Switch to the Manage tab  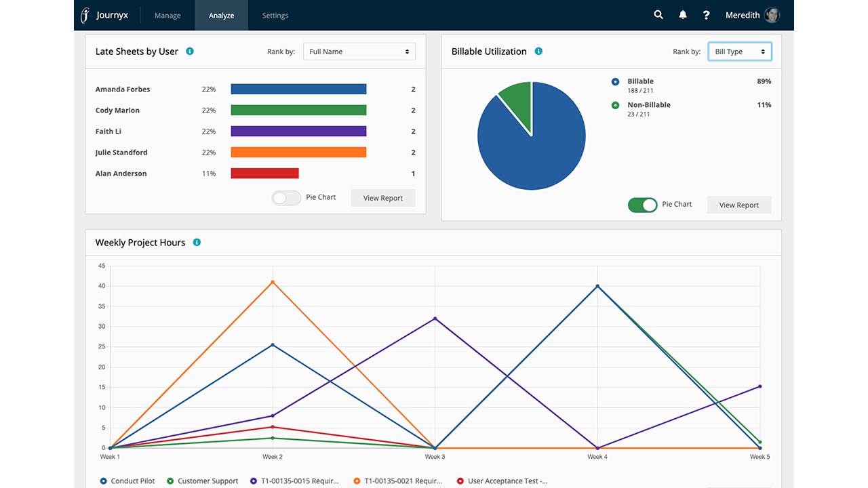pyautogui.click(x=167, y=15)
